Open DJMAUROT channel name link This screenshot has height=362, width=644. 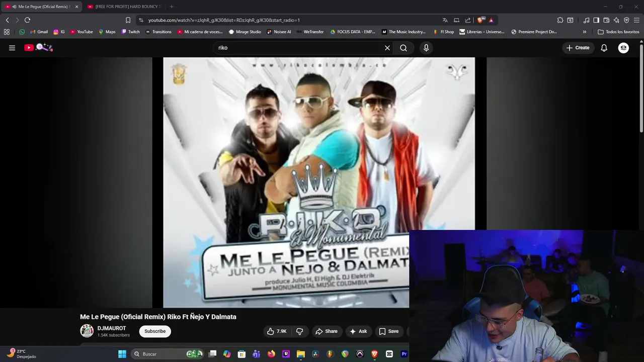112,328
